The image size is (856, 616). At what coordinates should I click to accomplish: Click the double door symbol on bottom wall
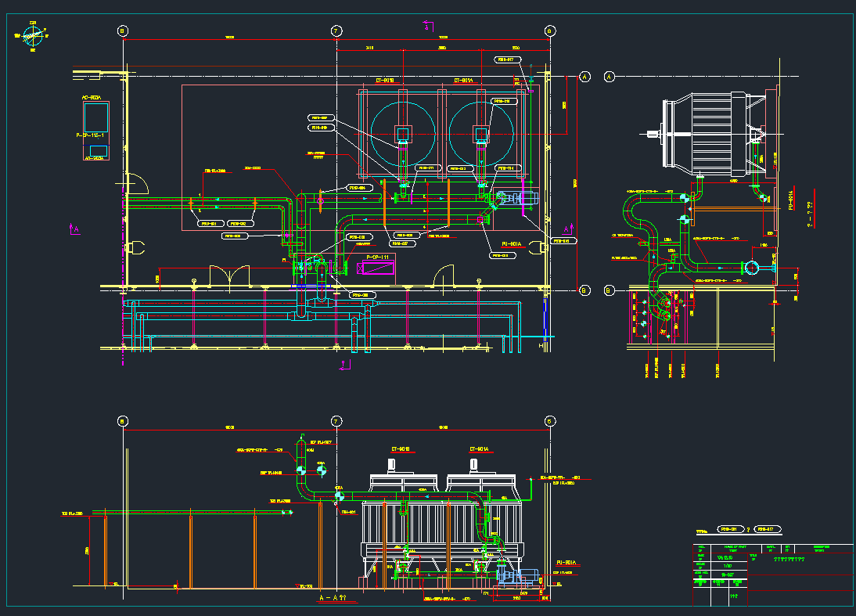point(228,276)
